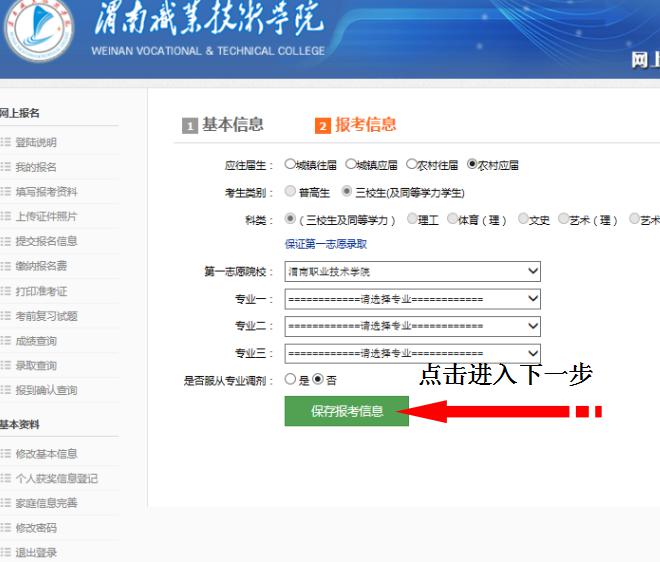Click list icon beside 打印准考证
The width and height of the screenshot is (660, 562).
coord(5,291)
